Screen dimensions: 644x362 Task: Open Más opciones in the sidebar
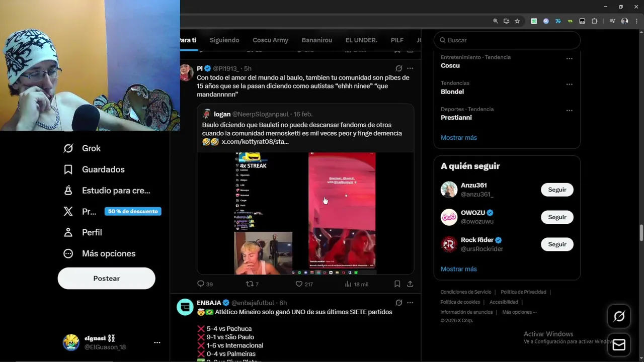99,253
